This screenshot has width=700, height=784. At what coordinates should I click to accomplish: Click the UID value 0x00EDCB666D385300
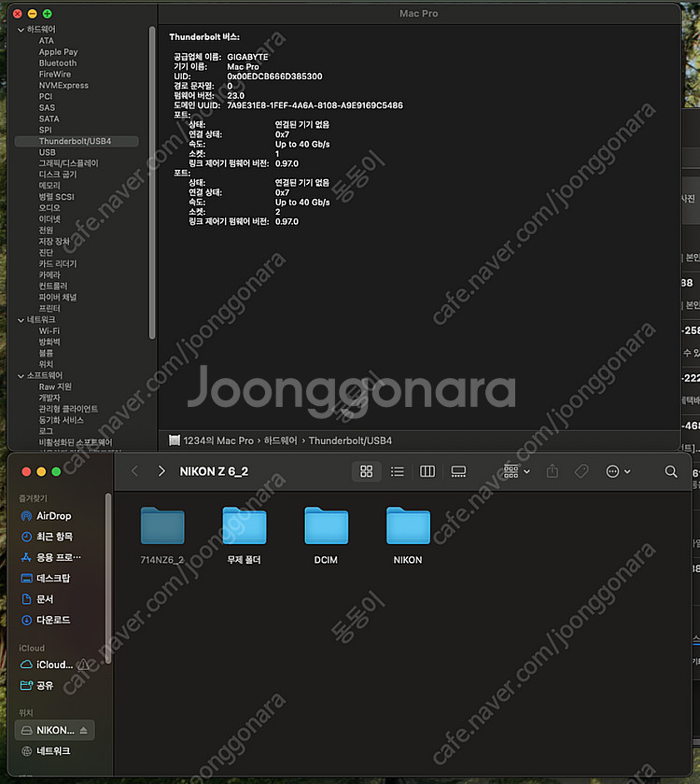coord(274,77)
